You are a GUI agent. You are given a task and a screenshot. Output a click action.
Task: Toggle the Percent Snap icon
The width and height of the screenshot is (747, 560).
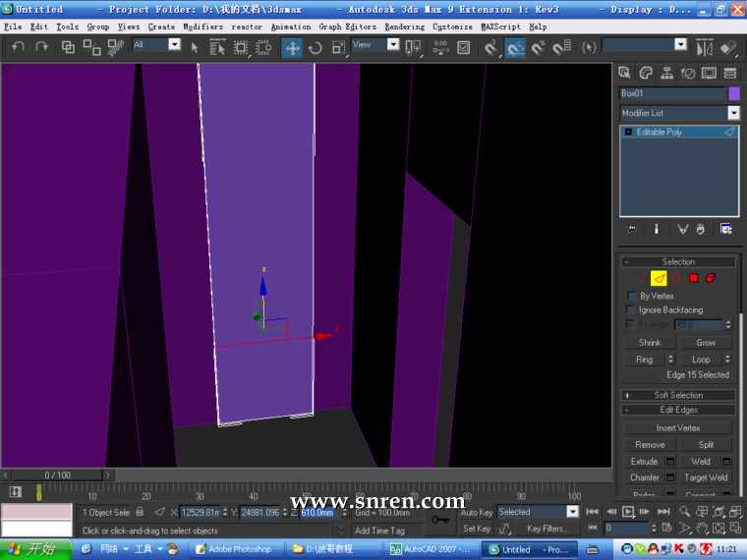(x=538, y=47)
